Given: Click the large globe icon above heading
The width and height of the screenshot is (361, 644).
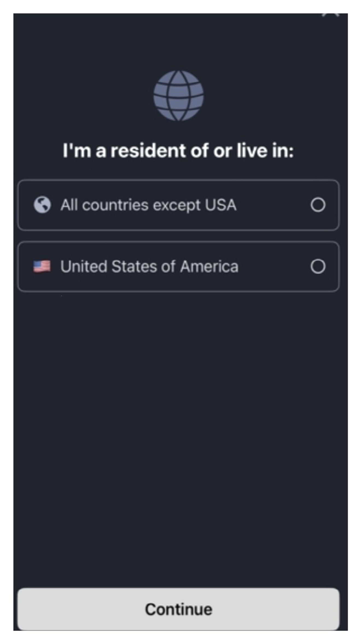Looking at the screenshot, I should 178,96.
